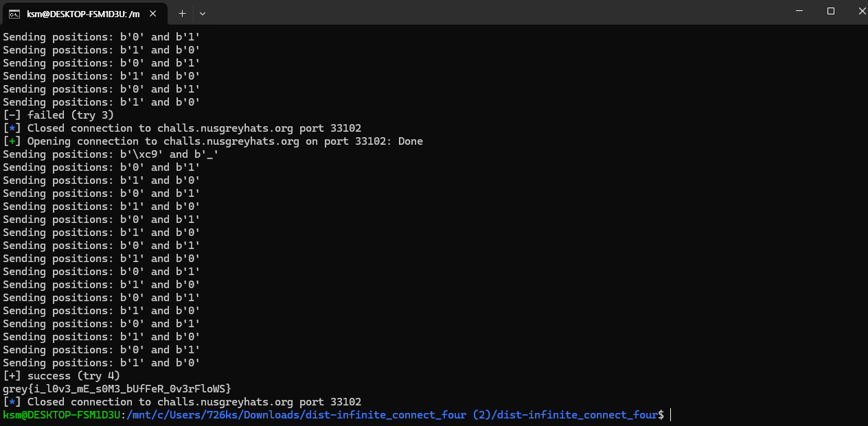This screenshot has width=868, height=426.
Task: Select the ksm@DESKTOP-FSM1D3U tab title
Action: pyautogui.click(x=83, y=13)
